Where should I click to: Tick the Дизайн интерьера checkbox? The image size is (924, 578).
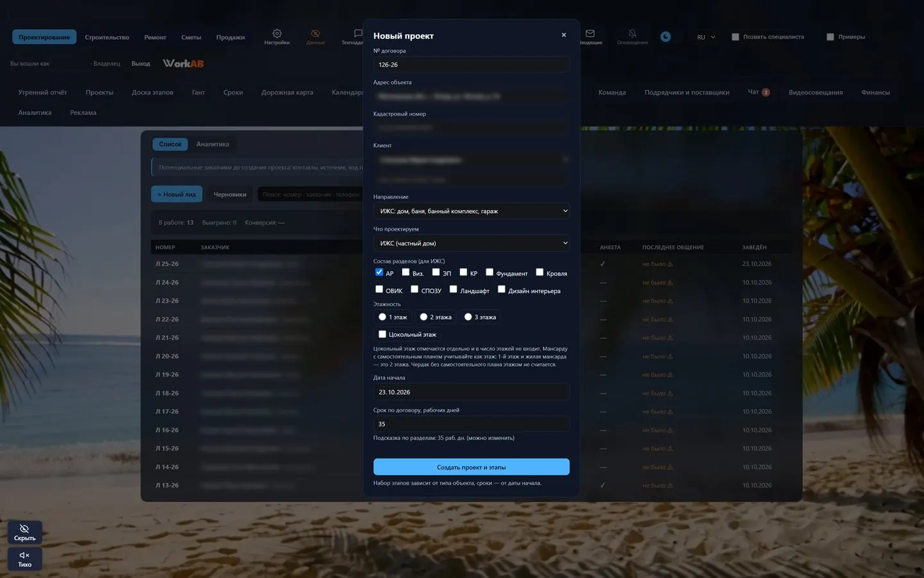(501, 290)
